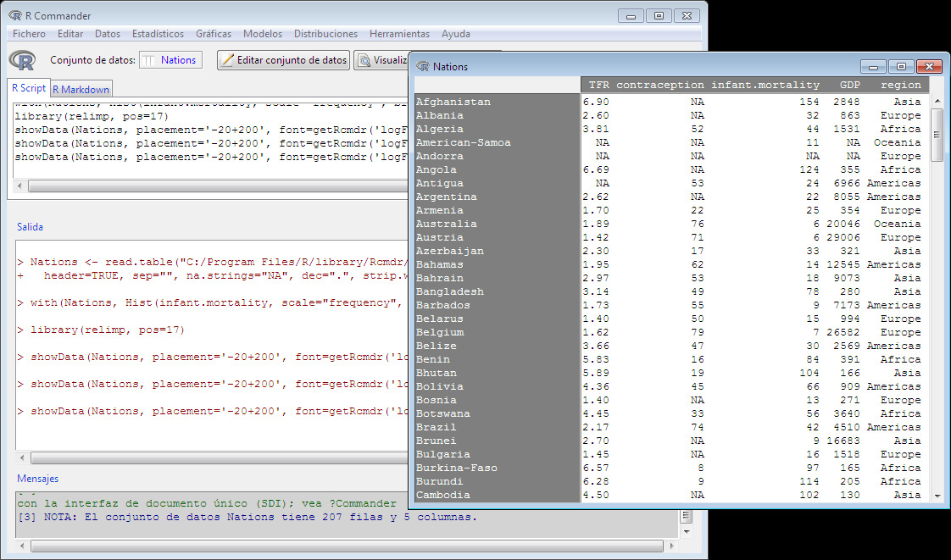Minimize the Nations data window
This screenshot has height=560, width=951.
click(x=874, y=67)
